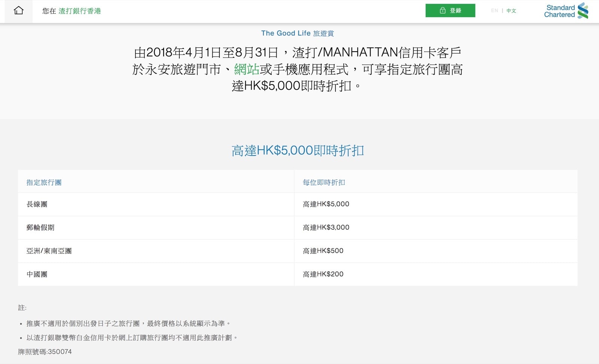This screenshot has height=364, width=599.
Task: Select the 郵輪假期 row label
Action: (40, 227)
